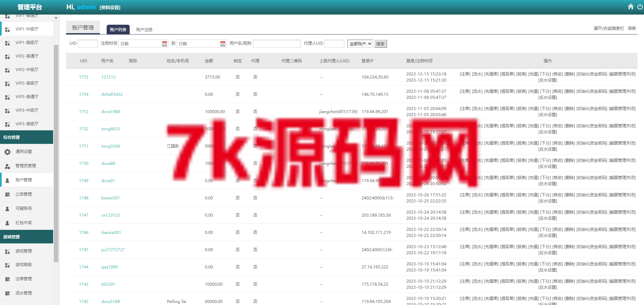644x305 pixels.
Task: Click username qaz1999
Action: [109, 267]
